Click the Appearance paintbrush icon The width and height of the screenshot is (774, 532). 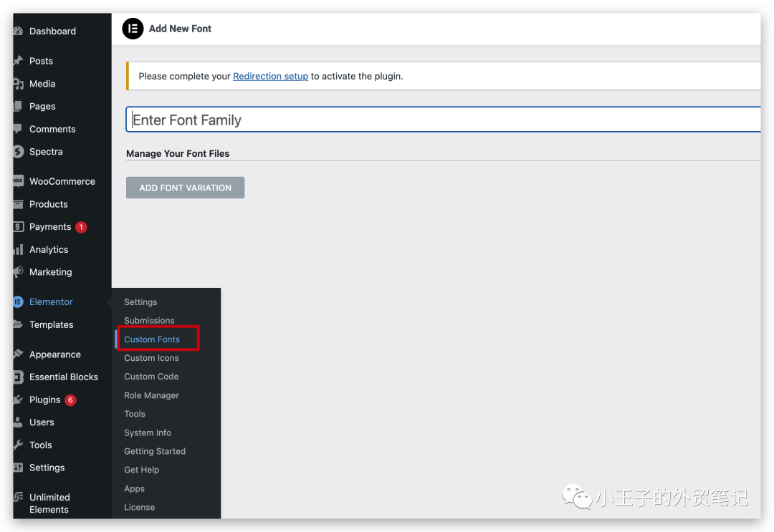click(18, 354)
